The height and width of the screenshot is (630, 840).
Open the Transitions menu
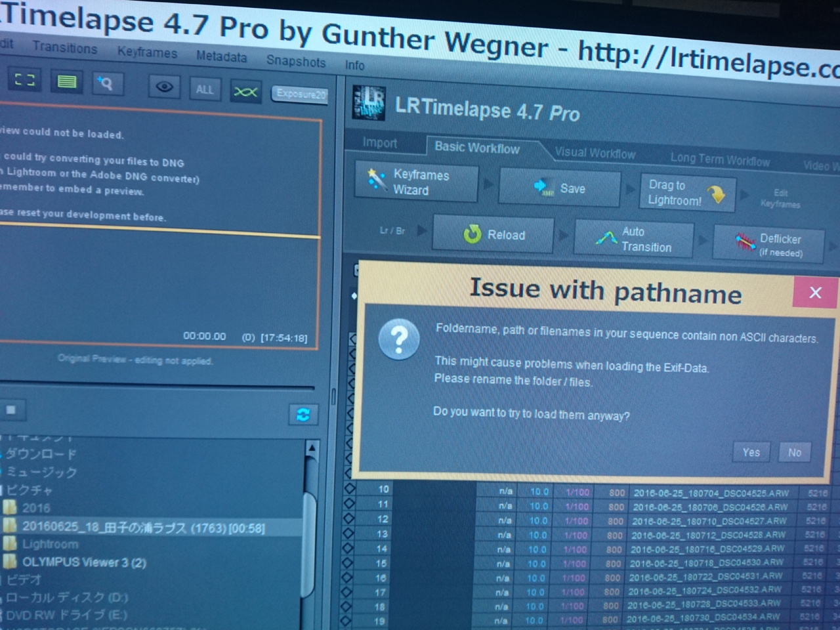coord(64,48)
